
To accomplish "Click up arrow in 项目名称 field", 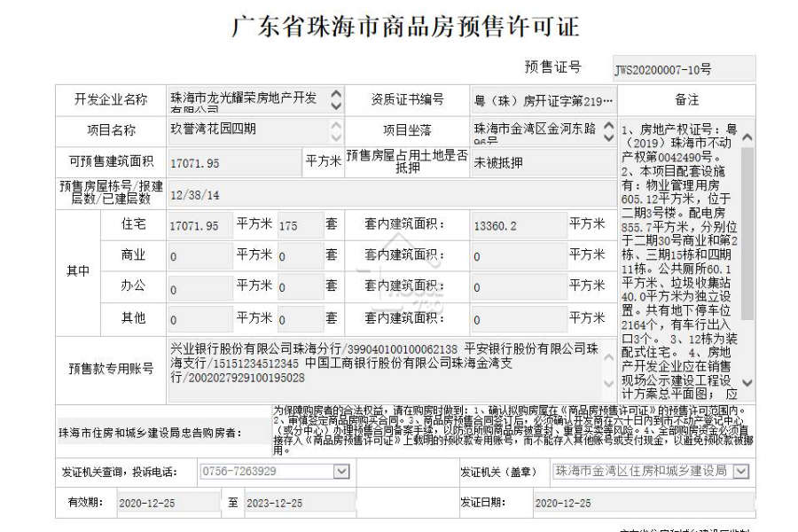I will (336, 125).
